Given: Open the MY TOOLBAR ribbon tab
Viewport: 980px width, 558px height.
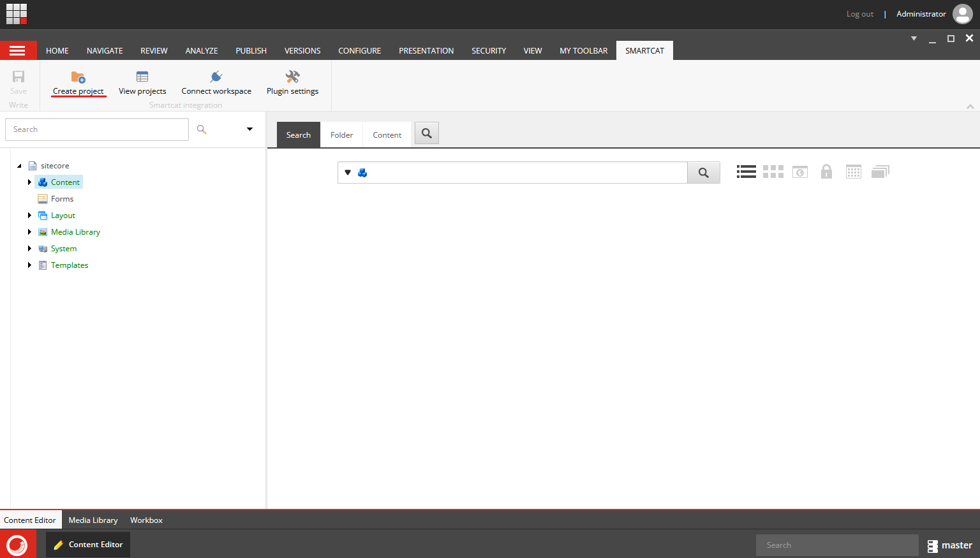Looking at the screenshot, I should point(584,51).
